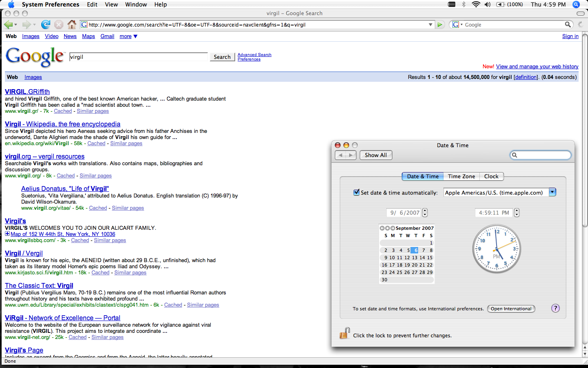Click the Bluetooth menu bar icon
The width and height of the screenshot is (588, 368).
[464, 4]
